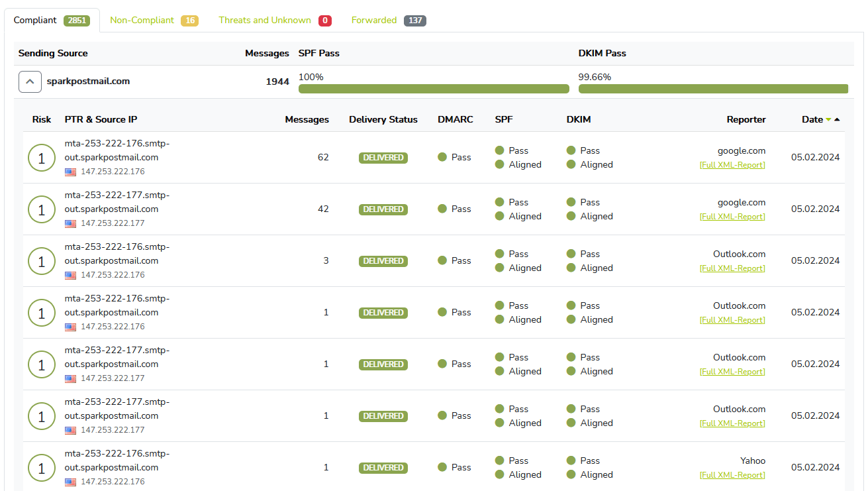Click DELIVERED badge in the Yahoo row
The height and width of the screenshot is (491, 868).
coord(383,468)
